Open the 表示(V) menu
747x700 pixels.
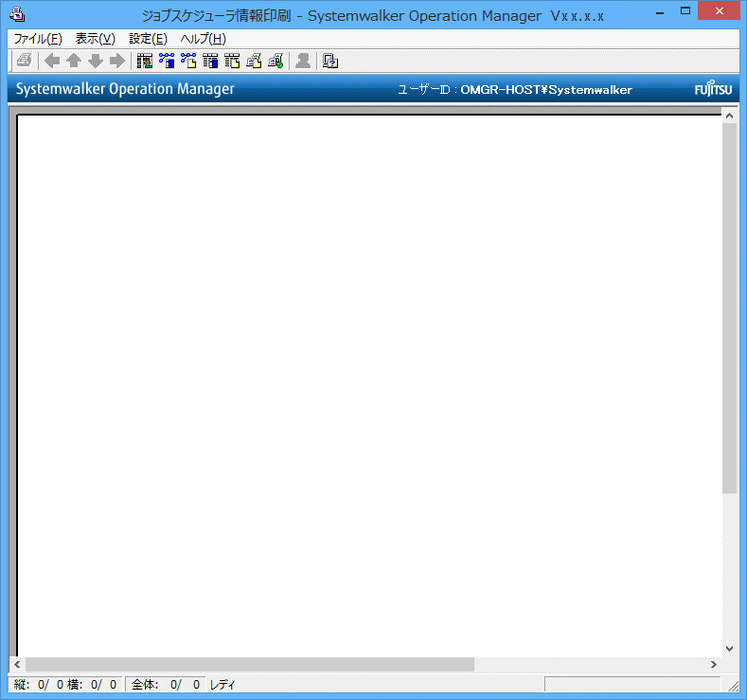coord(96,39)
